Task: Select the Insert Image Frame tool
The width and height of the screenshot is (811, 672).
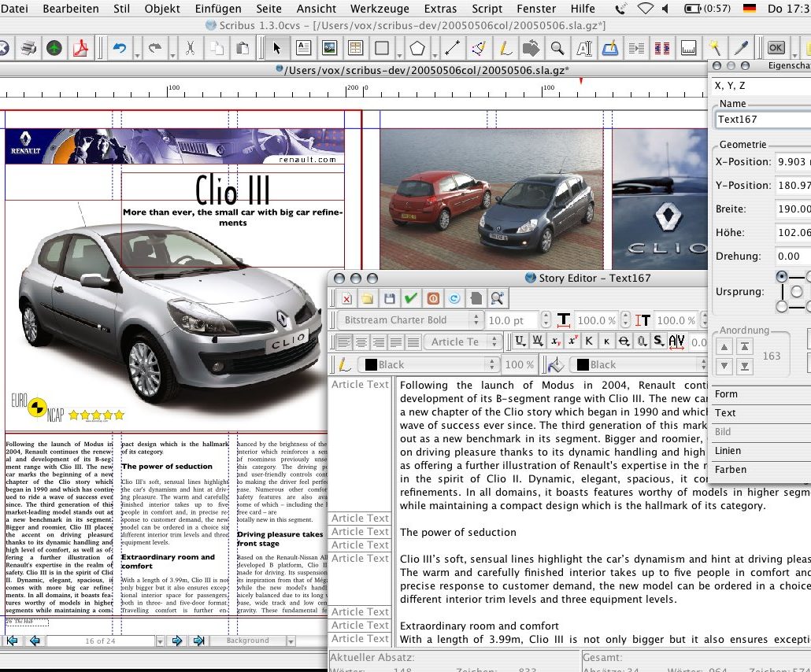Action: point(329,48)
